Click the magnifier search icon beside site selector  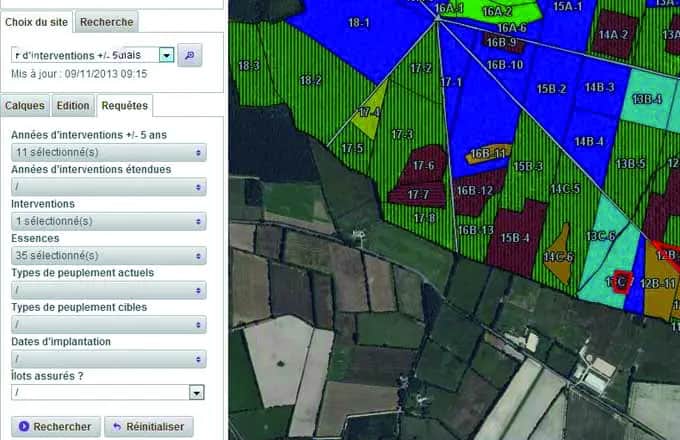click(x=190, y=55)
